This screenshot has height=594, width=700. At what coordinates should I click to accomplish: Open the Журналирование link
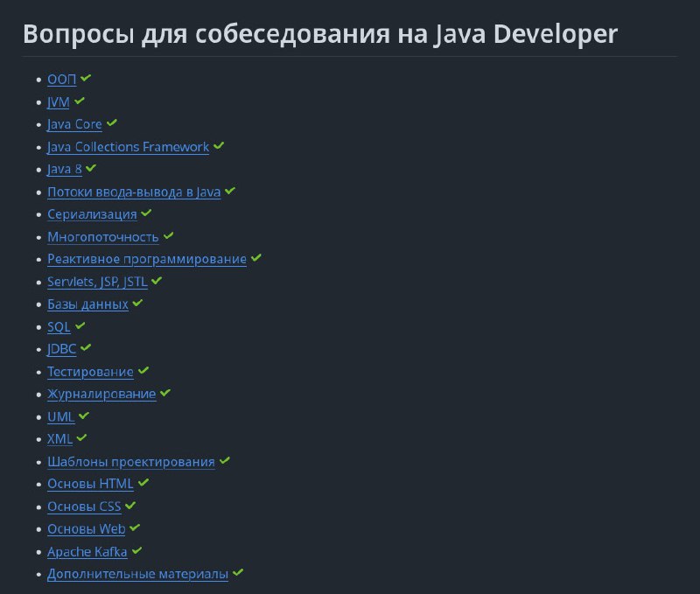(x=101, y=395)
